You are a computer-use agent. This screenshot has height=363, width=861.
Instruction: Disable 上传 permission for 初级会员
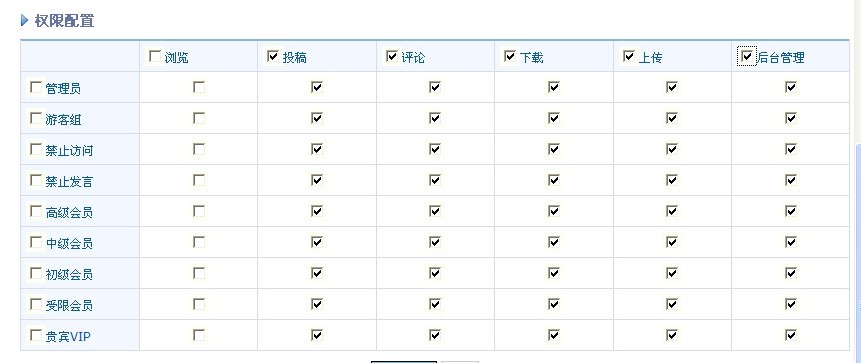[672, 273]
